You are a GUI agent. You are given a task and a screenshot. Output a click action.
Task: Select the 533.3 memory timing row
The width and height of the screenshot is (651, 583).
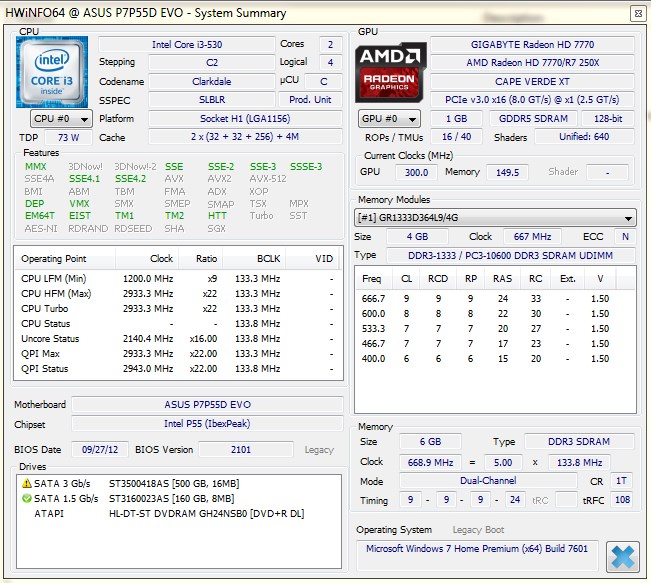[495, 328]
